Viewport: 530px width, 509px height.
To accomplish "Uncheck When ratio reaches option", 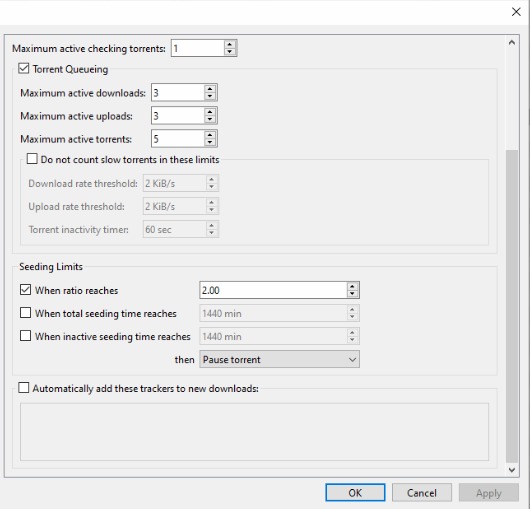I will [25, 290].
